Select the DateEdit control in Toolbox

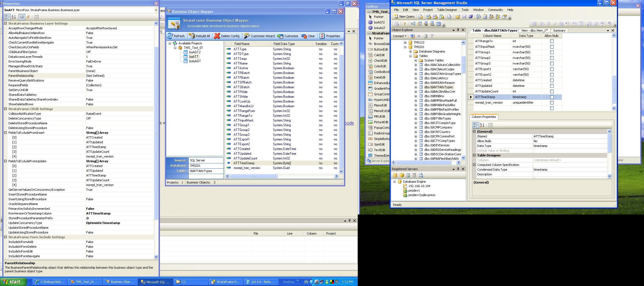(379, 77)
